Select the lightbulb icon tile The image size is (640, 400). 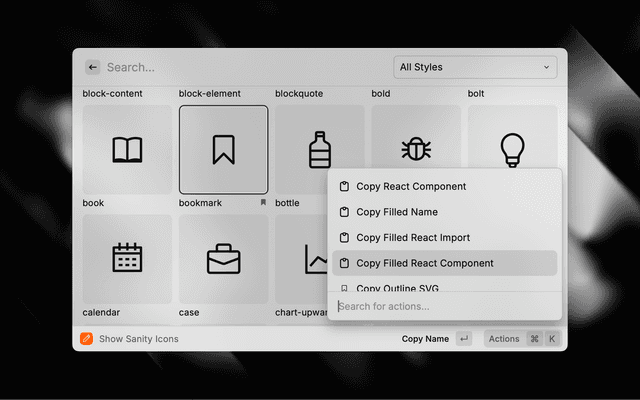tap(512, 137)
